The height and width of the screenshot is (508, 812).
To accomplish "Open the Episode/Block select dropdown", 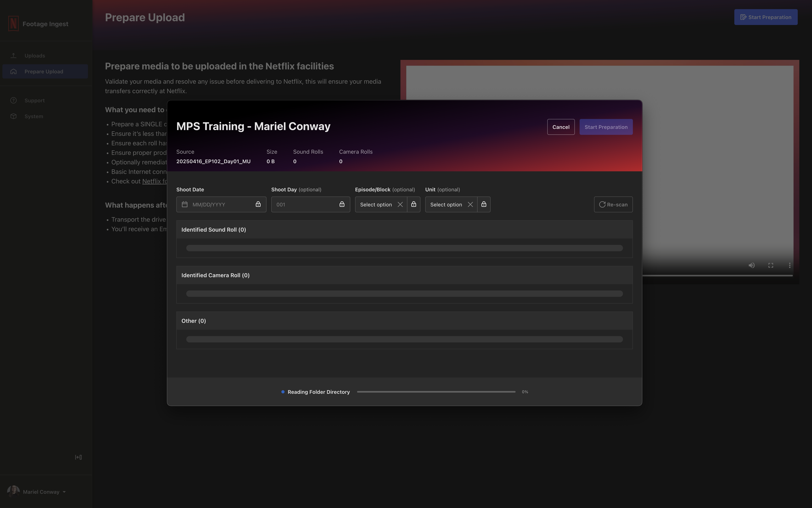I will point(376,204).
